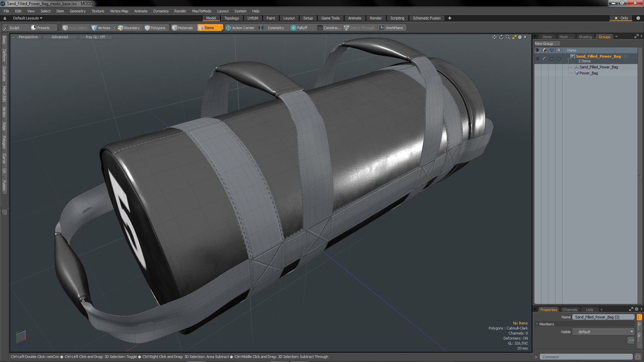Collapse the Members section

pos(537,324)
